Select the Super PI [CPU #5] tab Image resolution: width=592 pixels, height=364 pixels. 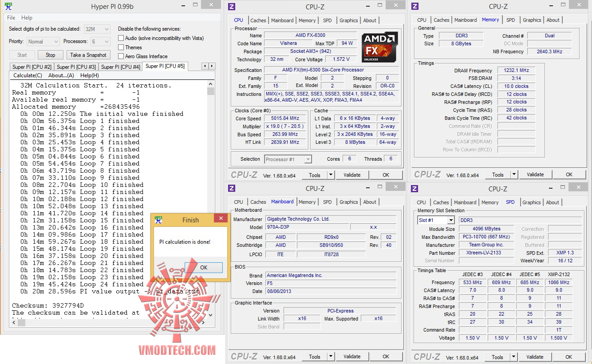pos(165,66)
